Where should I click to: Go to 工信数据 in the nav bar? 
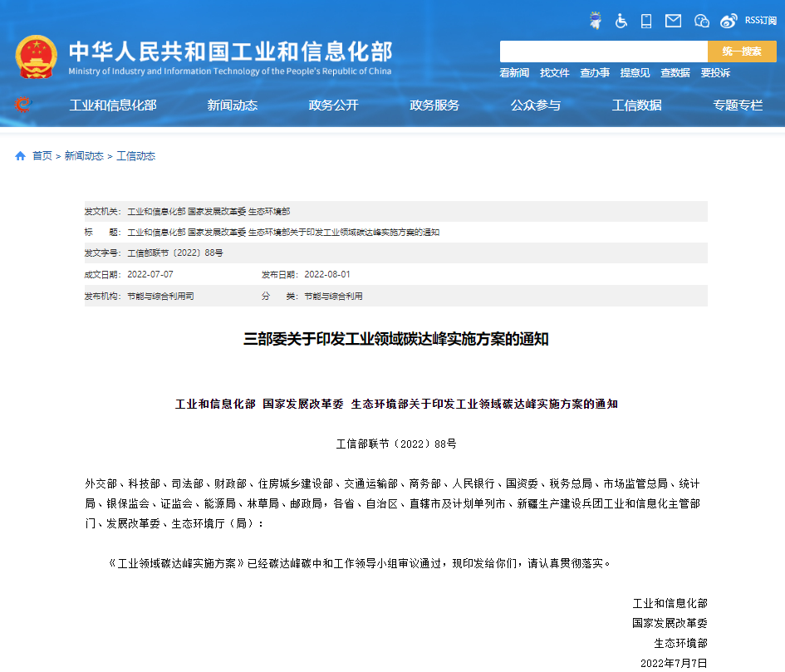pos(636,105)
